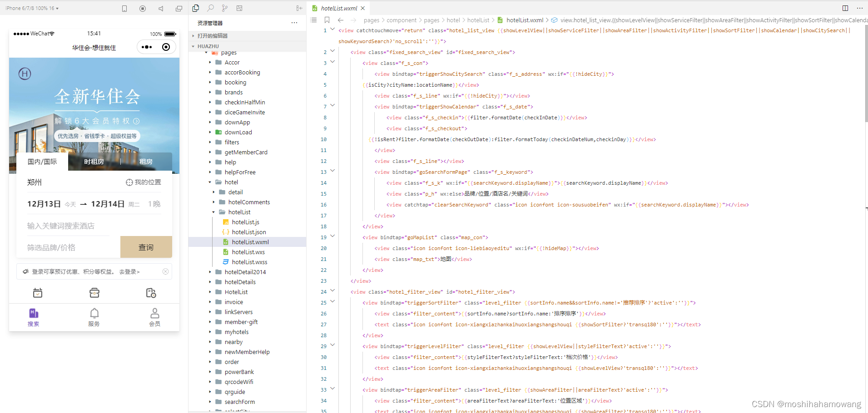The image size is (868, 413).
Task: Tap 我的位置 location button
Action: click(144, 182)
